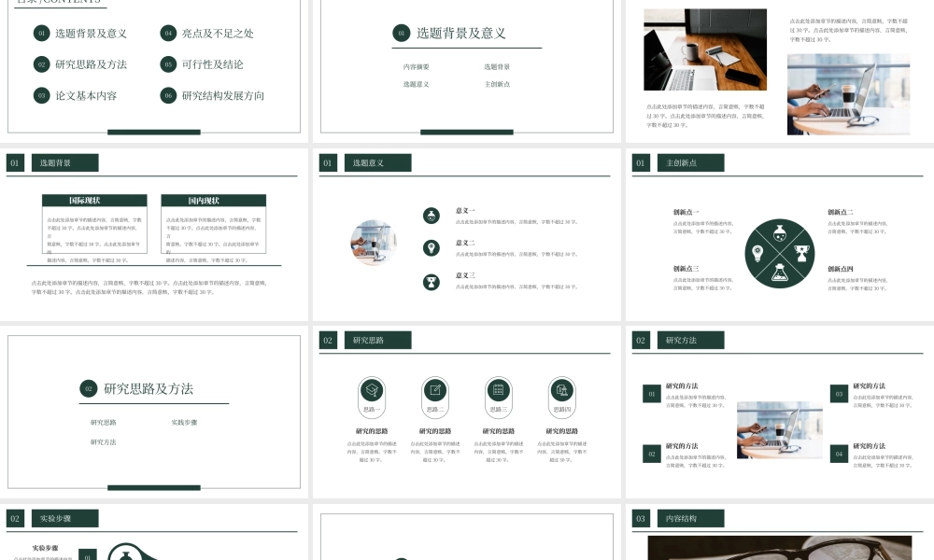This screenshot has height=560, width=934.
Task: Click the conical flask icon in the circle's bottom quadrant
Action: [780, 273]
